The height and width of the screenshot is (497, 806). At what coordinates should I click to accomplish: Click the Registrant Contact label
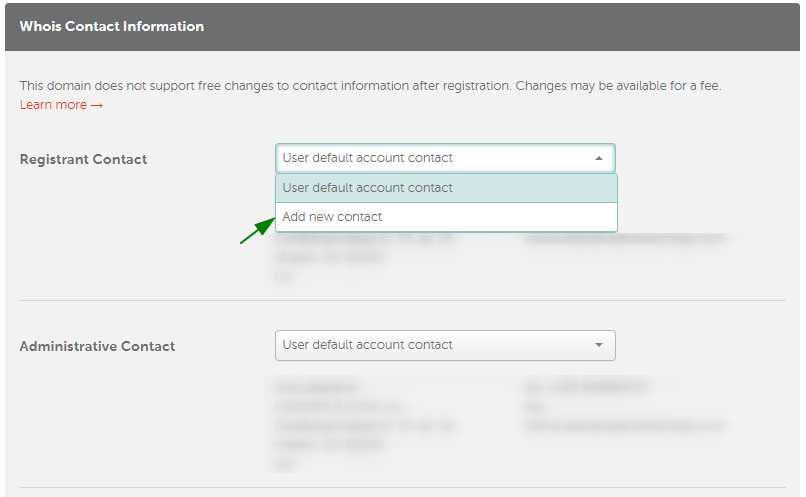coord(83,159)
